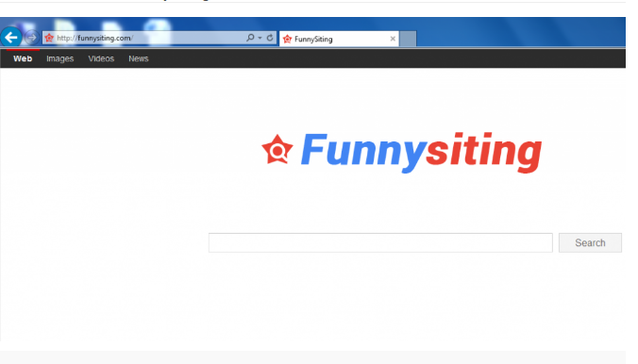Click the FunnySiting tab favicon
Image resolution: width=638 pixels, height=364 pixels.
coord(287,39)
